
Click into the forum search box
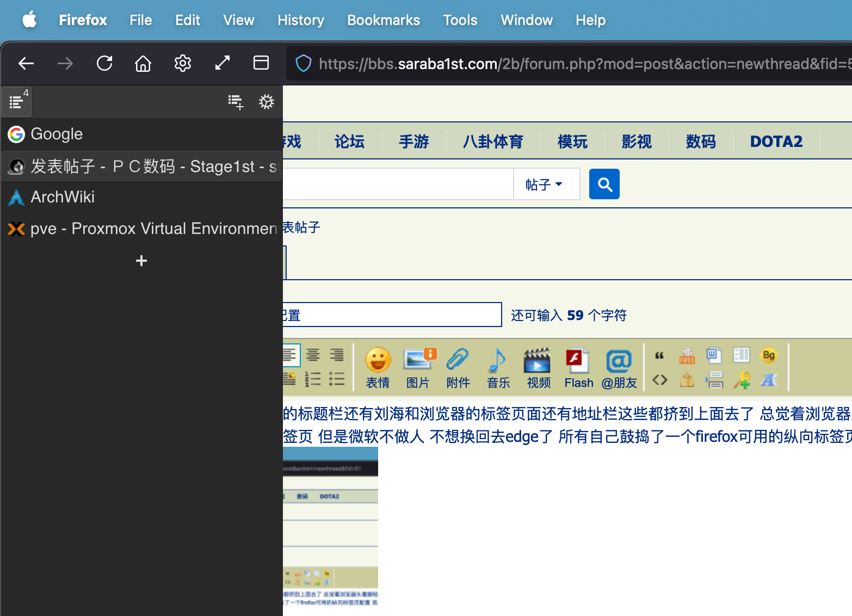click(x=398, y=184)
